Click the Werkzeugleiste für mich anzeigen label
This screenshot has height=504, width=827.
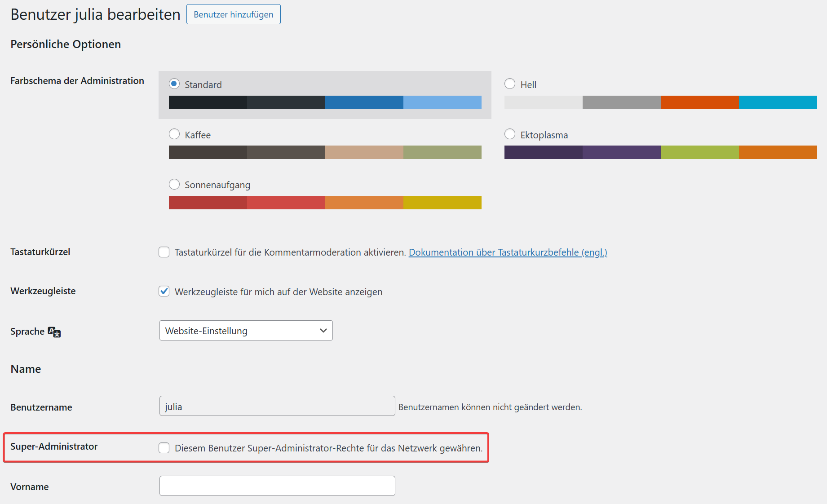[x=279, y=292]
